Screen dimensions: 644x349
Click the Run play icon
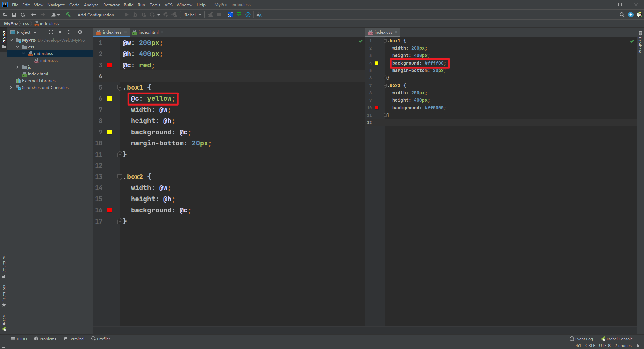tap(127, 15)
